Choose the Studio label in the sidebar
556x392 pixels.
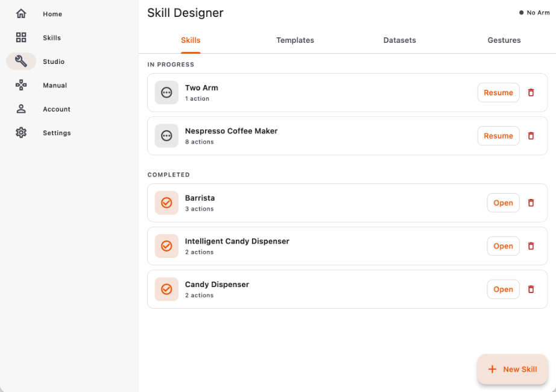[x=54, y=62]
